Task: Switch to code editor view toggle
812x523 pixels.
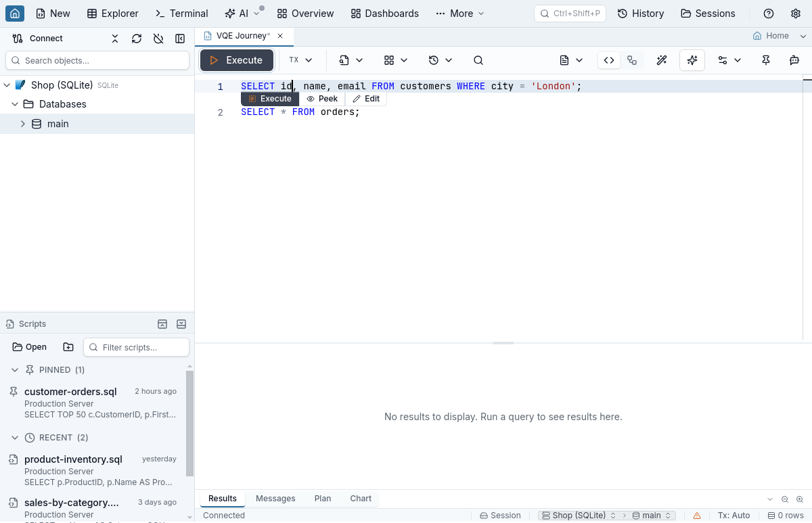Action: point(609,60)
